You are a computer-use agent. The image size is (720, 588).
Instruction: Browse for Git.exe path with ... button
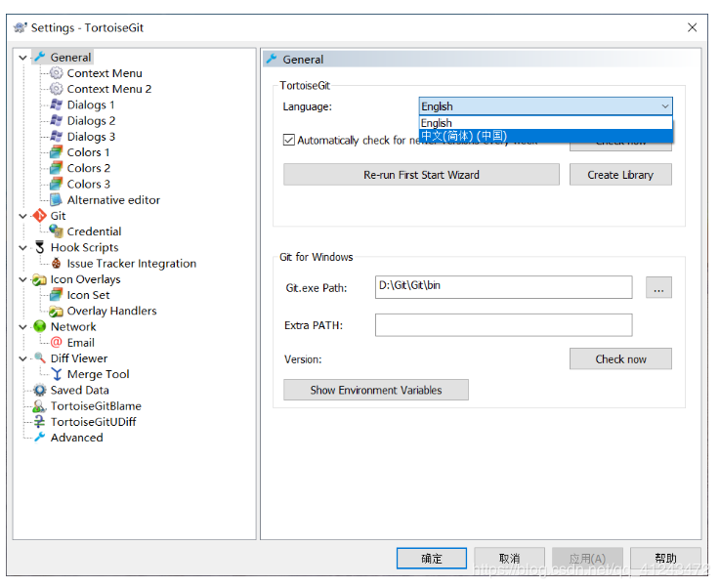(x=658, y=287)
